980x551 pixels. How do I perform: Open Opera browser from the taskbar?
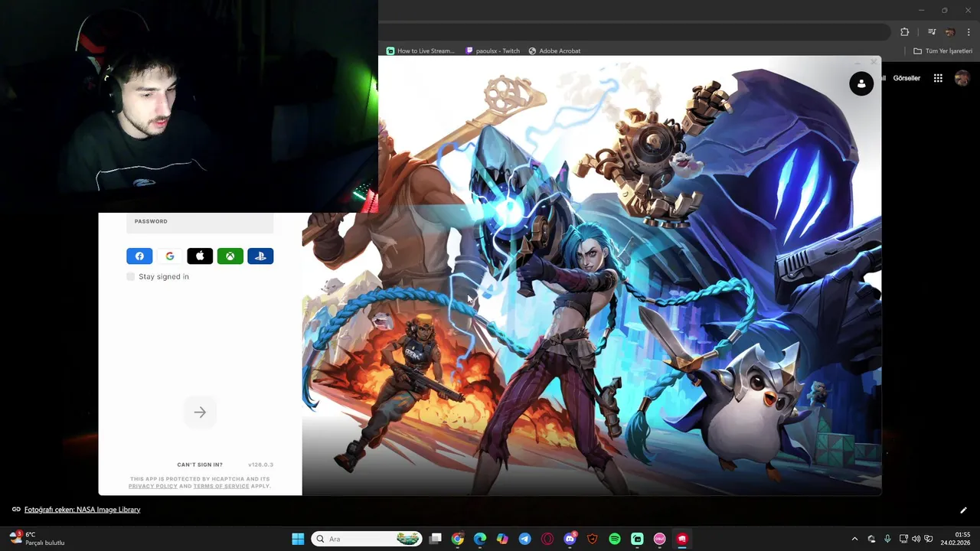547,539
